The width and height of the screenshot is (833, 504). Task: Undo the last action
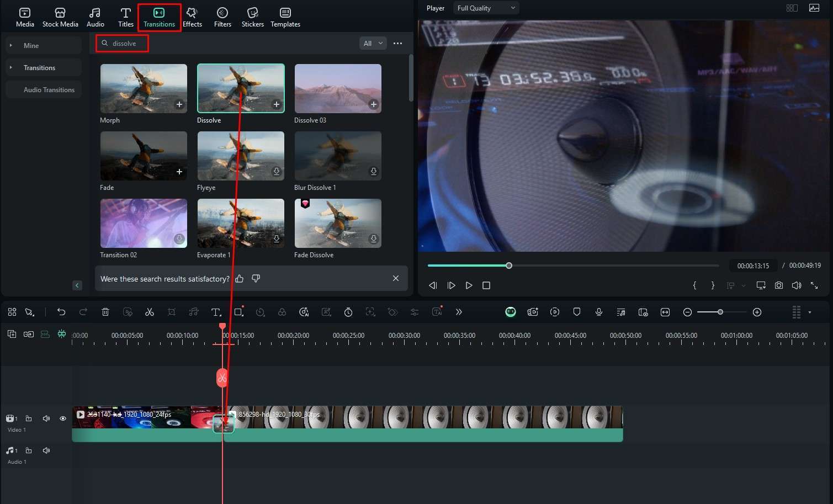61,312
